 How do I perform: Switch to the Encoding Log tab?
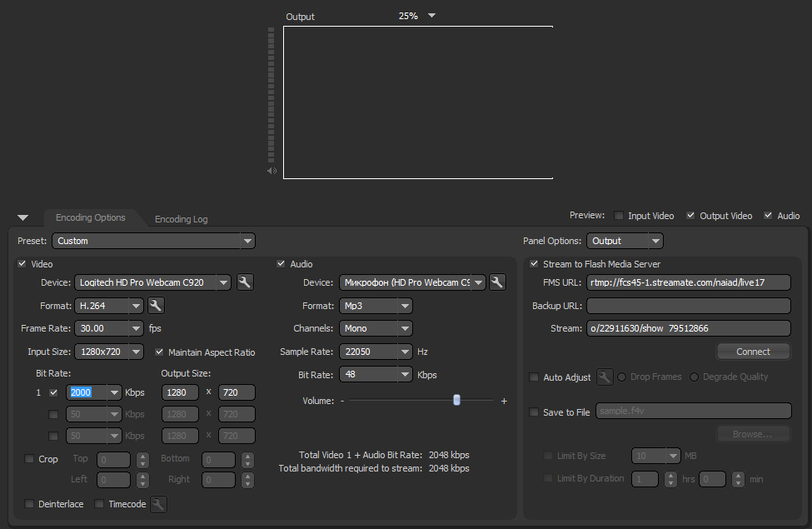181,219
